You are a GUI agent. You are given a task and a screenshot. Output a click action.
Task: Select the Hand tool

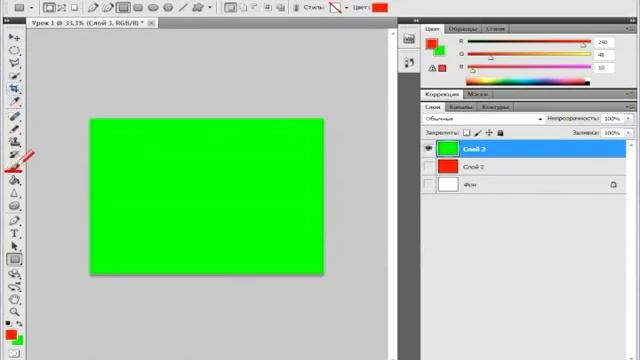tap(14, 299)
